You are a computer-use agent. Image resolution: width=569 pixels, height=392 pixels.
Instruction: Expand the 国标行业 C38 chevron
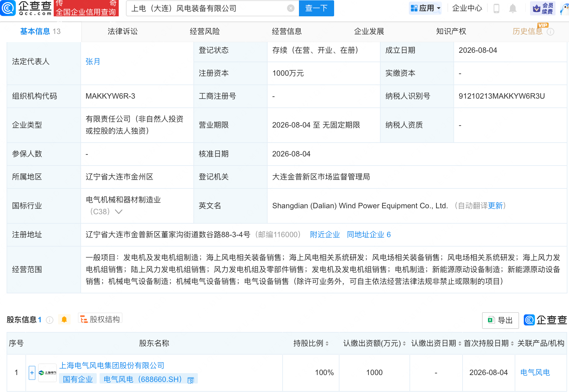pyautogui.click(x=118, y=212)
